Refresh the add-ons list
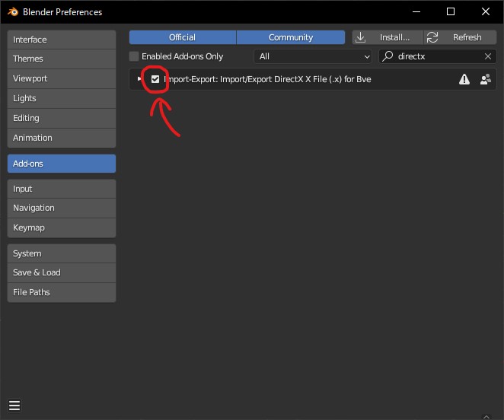The image size is (504, 420). (460, 37)
